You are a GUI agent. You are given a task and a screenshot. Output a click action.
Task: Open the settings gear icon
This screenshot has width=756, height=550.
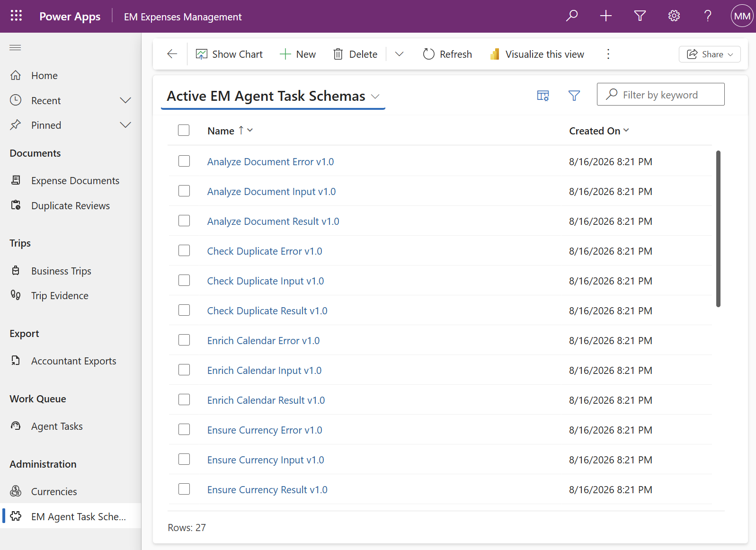pyautogui.click(x=674, y=16)
